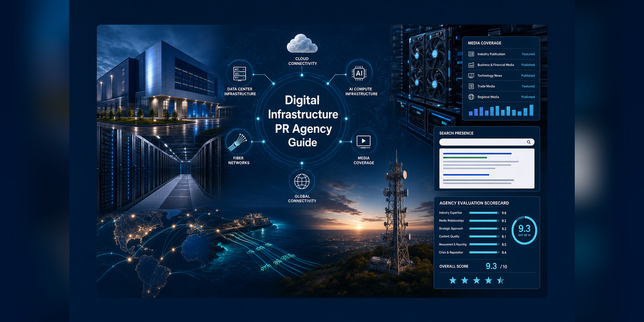The image size is (644, 322).
Task: Click the white search results preview panel
Action: pyautogui.click(x=487, y=169)
